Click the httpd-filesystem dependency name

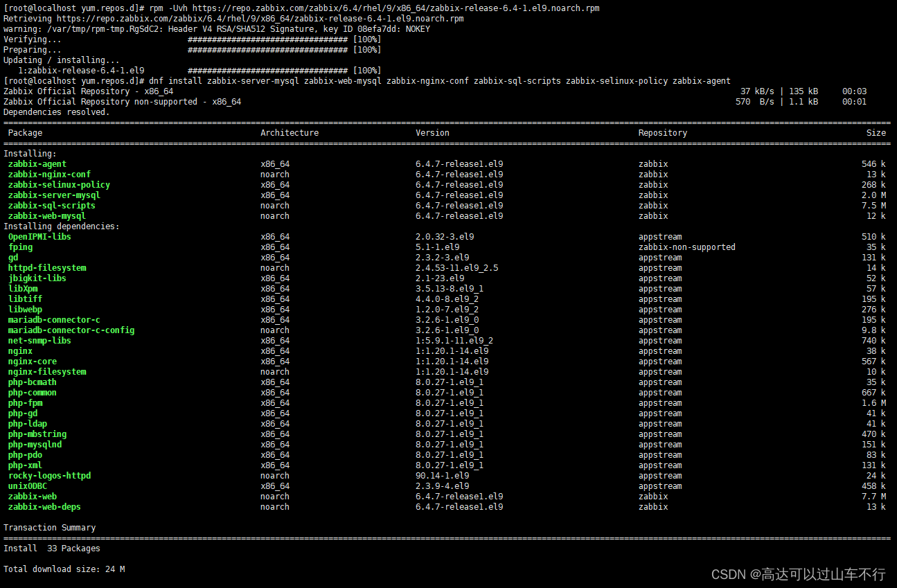[x=47, y=268]
